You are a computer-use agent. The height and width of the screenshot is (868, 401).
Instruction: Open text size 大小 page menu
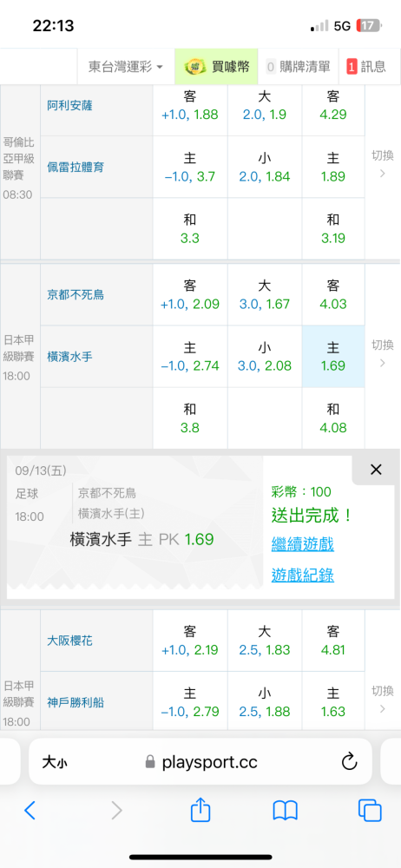pyautogui.click(x=56, y=763)
